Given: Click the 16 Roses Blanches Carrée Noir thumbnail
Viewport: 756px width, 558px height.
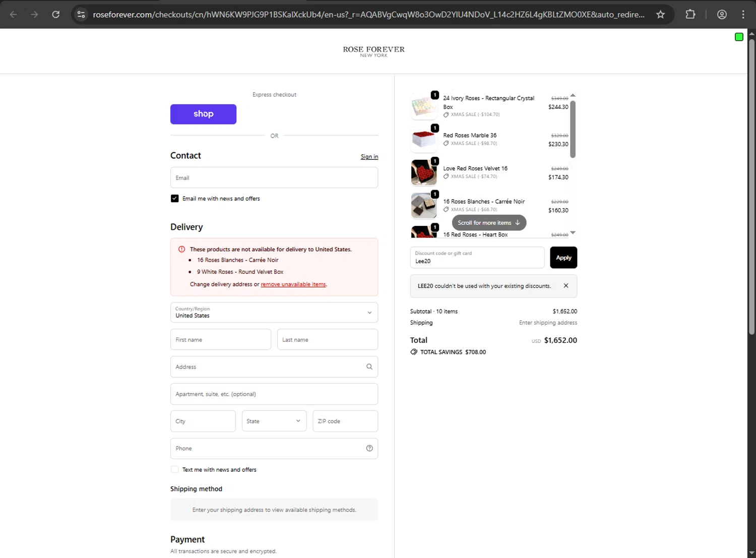Looking at the screenshot, I should click(x=424, y=206).
